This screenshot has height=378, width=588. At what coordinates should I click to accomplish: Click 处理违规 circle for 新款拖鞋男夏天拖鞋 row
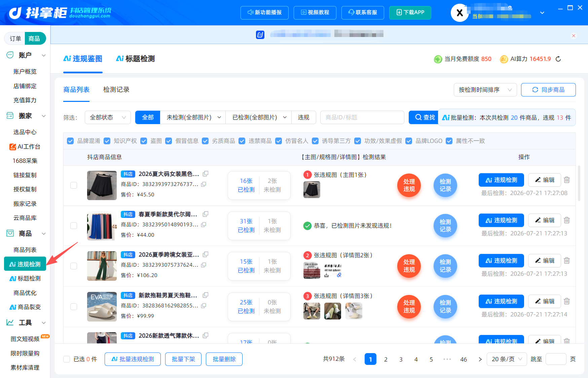pyautogui.click(x=409, y=307)
